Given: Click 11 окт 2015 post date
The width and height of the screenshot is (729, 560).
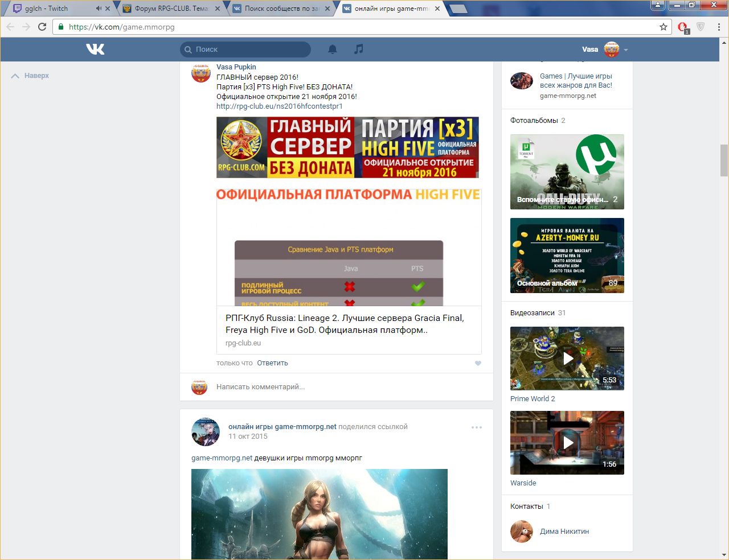Looking at the screenshot, I should (248, 437).
